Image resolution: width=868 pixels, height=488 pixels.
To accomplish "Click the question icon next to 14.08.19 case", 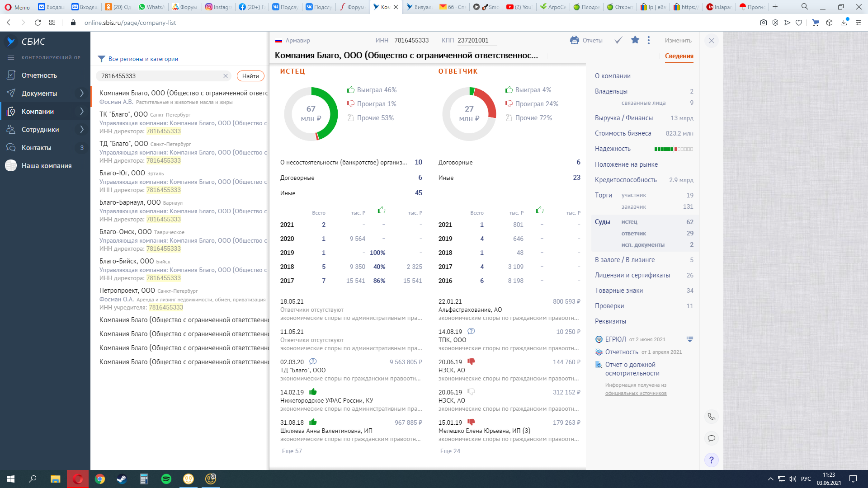I will click(471, 331).
